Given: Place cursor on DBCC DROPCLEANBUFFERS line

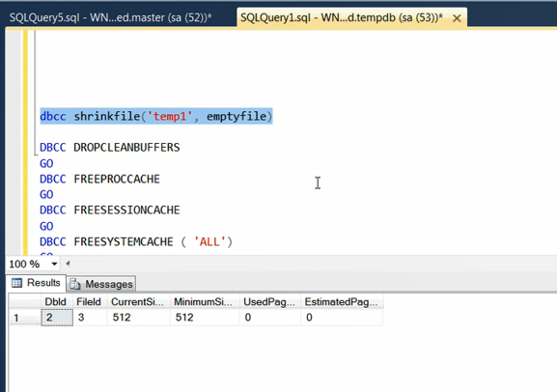Looking at the screenshot, I should [x=109, y=147].
